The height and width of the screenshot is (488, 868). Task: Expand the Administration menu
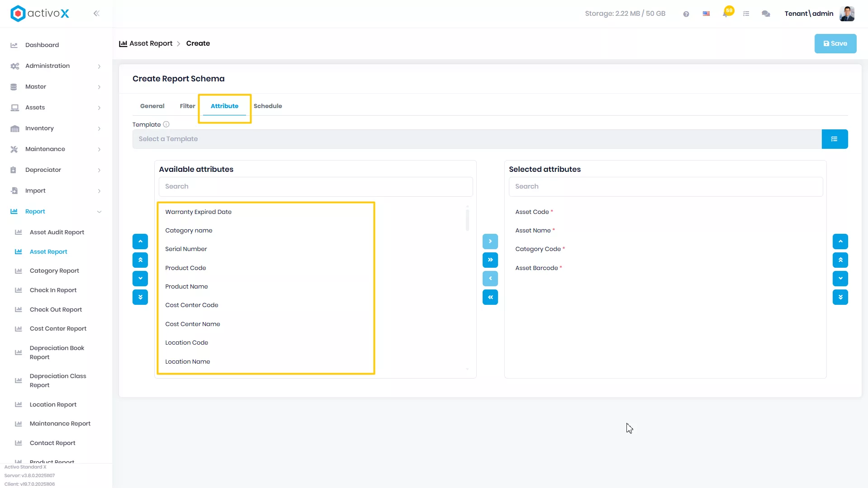(56, 66)
